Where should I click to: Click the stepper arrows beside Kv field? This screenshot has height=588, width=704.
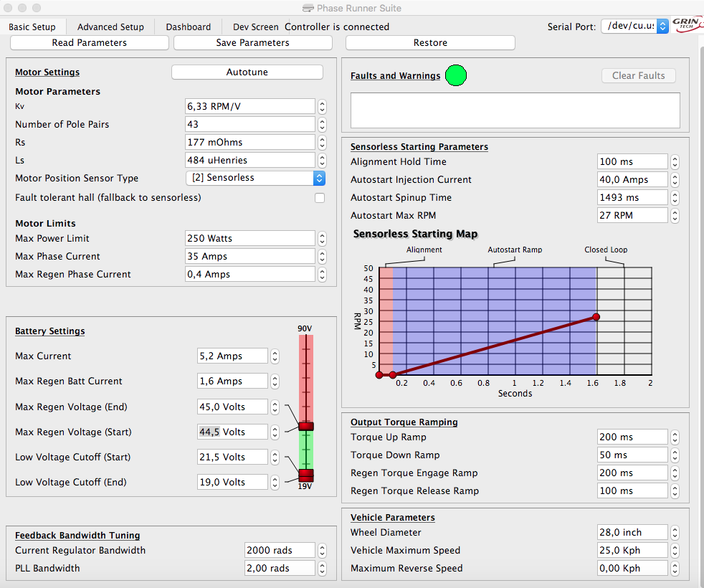[323, 106]
